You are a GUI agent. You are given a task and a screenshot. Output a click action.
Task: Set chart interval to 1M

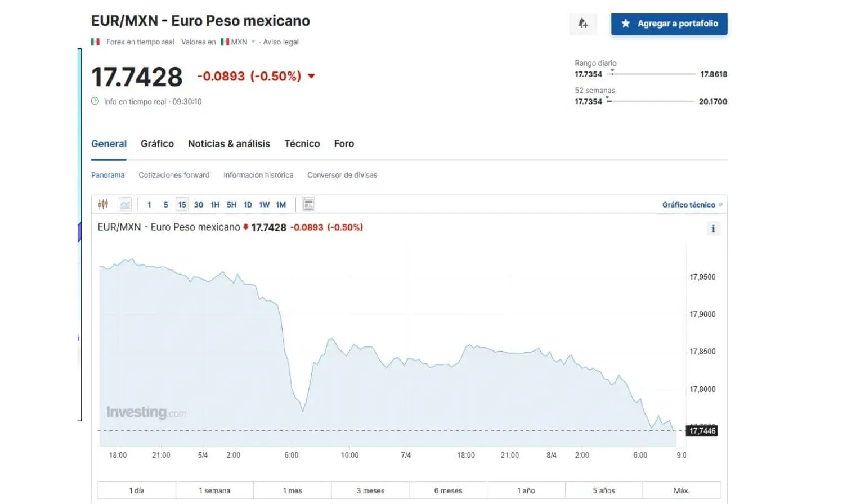[x=281, y=205]
